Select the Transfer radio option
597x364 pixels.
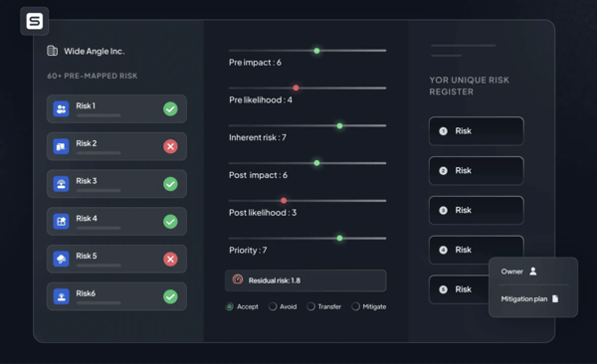tap(311, 306)
